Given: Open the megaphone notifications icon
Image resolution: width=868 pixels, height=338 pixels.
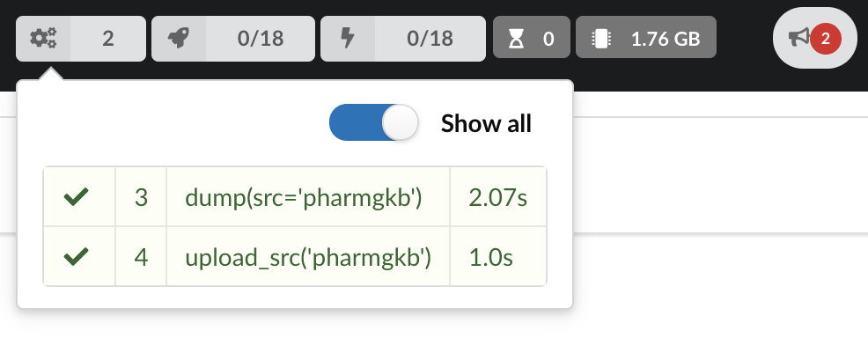Looking at the screenshot, I should [x=799, y=38].
